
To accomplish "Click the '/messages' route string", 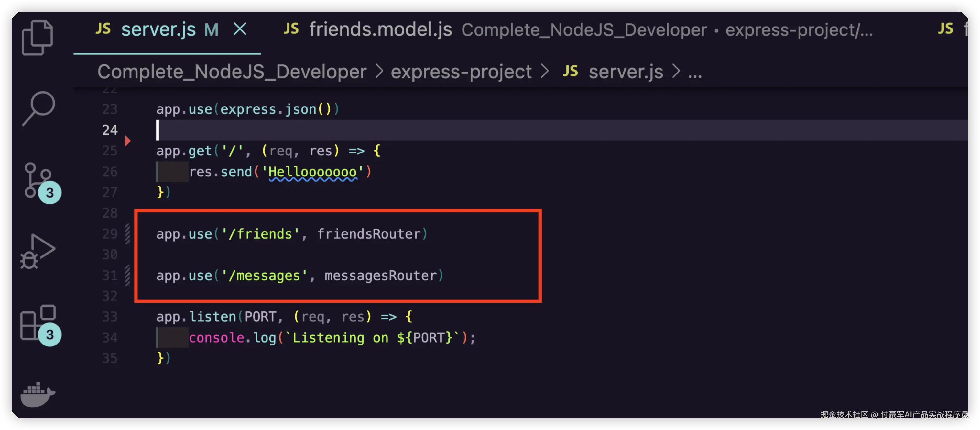I will pyautogui.click(x=264, y=275).
